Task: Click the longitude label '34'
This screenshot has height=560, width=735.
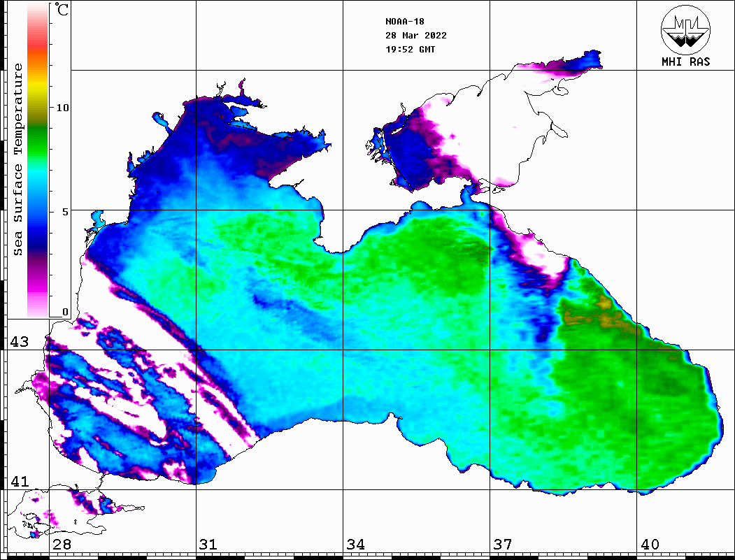Action: [355, 544]
